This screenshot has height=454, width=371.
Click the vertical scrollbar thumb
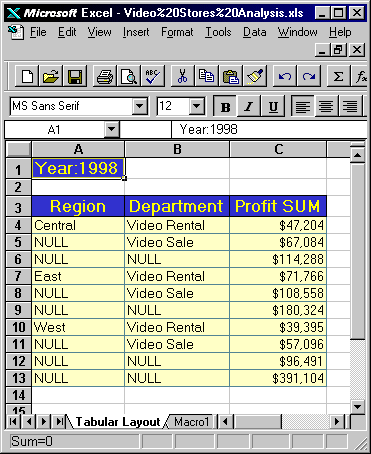coord(358,250)
